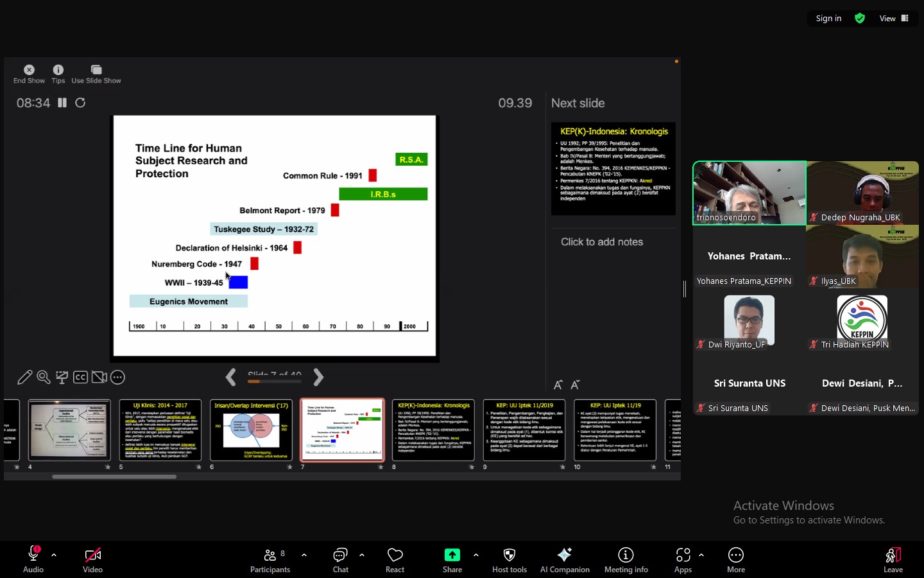Expand audio options arrow
Viewport: 924px width, 578px height.
coord(54,555)
